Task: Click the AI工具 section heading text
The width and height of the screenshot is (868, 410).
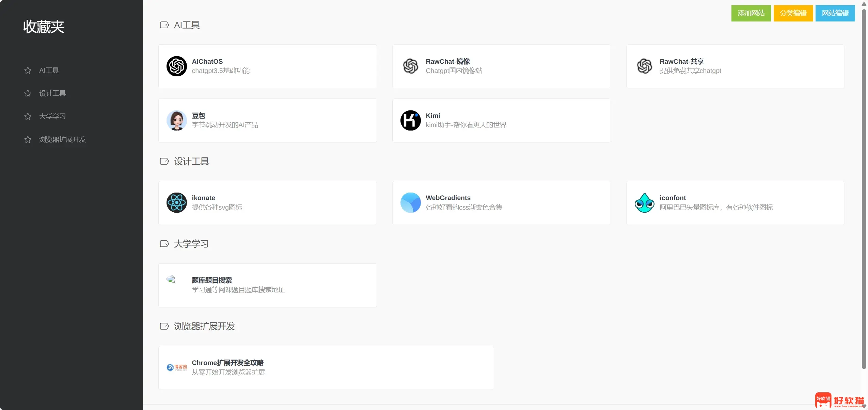Action: [187, 25]
